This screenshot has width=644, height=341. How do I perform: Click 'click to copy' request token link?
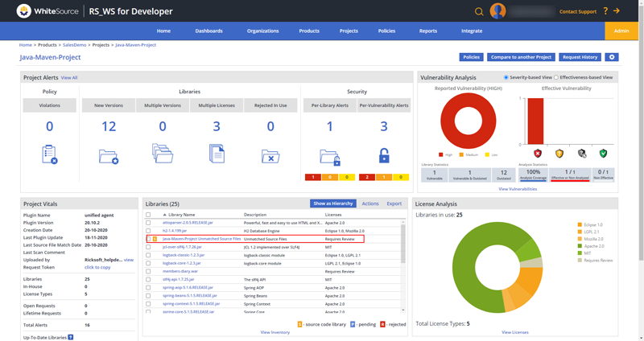click(97, 267)
